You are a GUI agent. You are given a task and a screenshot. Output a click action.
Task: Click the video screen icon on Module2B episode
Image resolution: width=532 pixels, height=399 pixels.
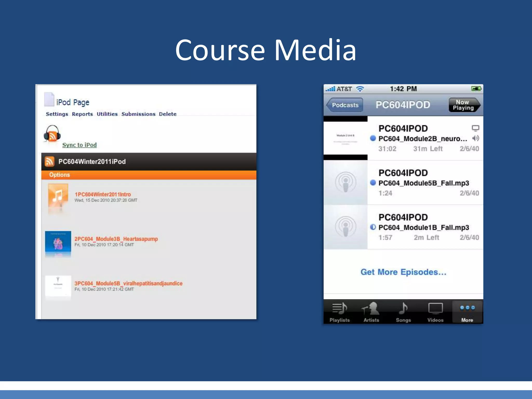[x=475, y=128]
